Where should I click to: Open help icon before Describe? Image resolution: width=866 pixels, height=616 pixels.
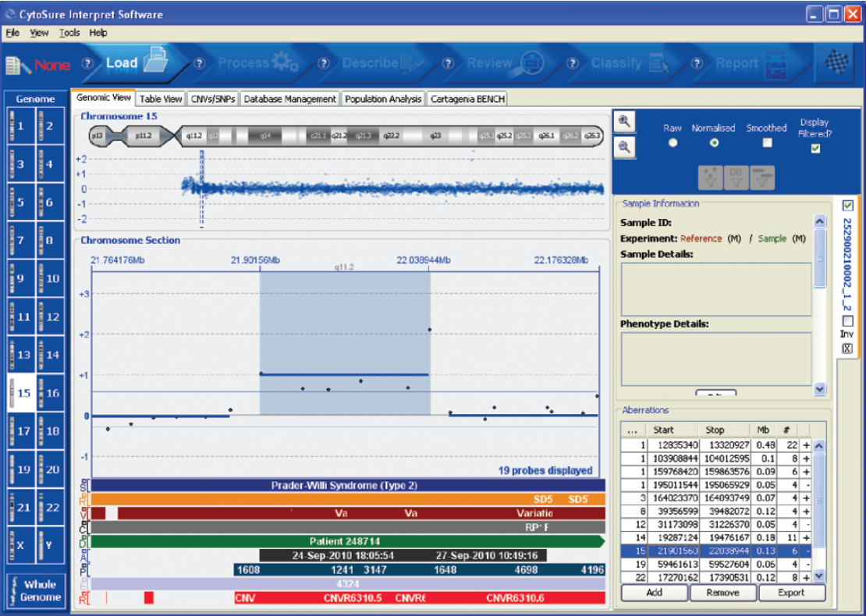[x=324, y=63]
